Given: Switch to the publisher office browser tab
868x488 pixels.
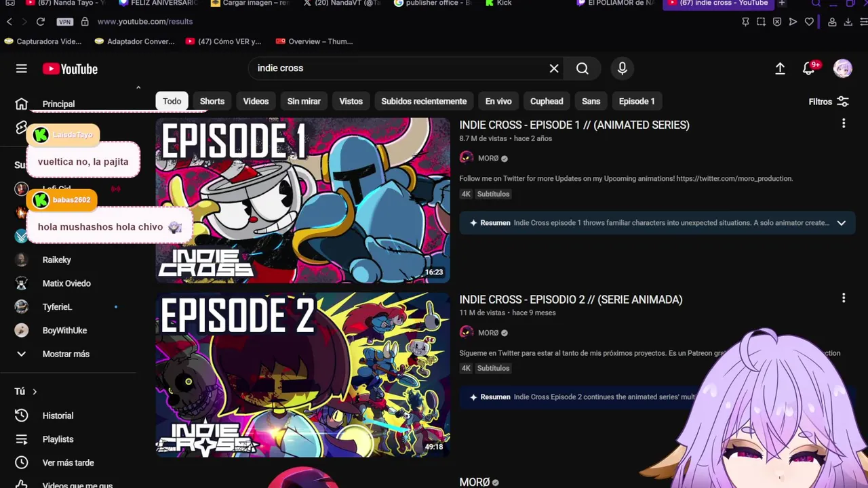Looking at the screenshot, I should 434,3.
